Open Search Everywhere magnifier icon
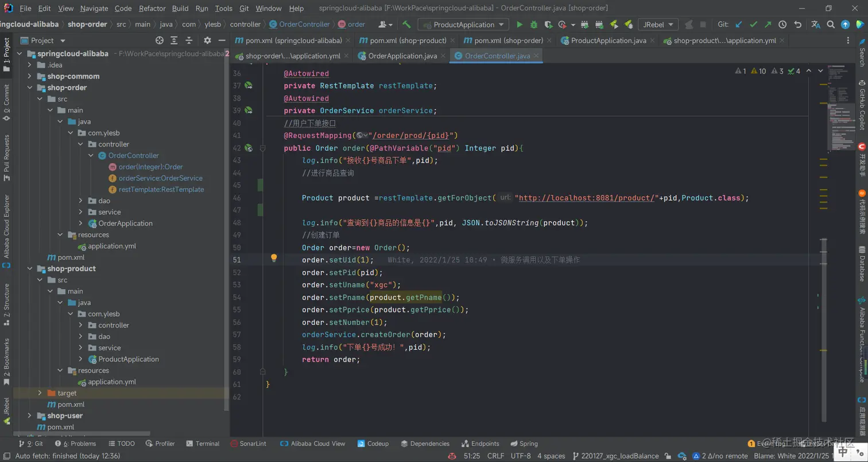Screen dimensions: 868x462 (x=831, y=25)
